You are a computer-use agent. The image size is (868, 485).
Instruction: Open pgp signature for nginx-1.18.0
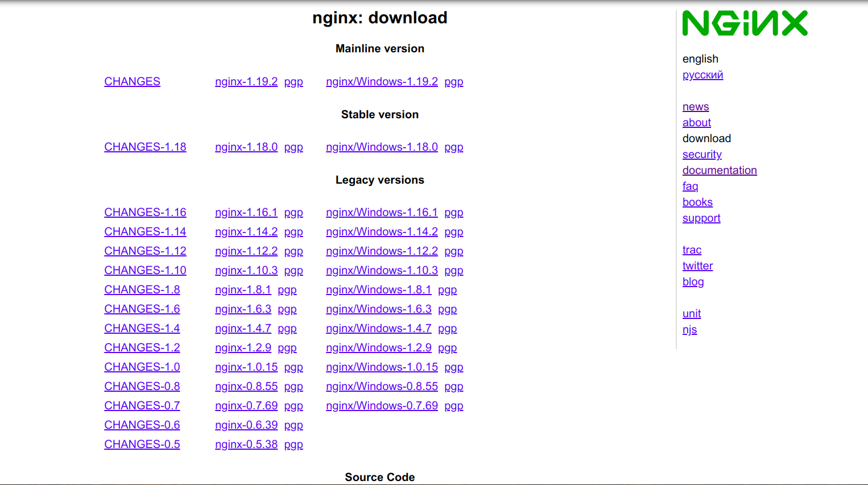tap(294, 147)
